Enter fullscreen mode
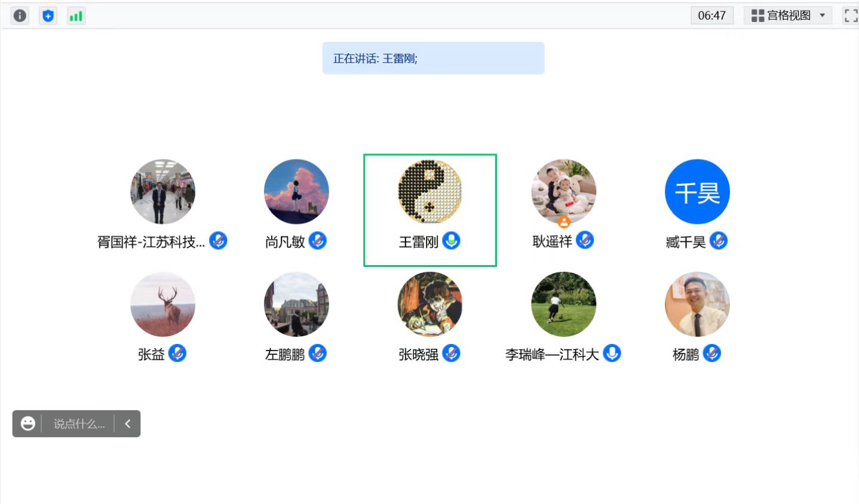The height and width of the screenshot is (504, 859). pos(851,16)
